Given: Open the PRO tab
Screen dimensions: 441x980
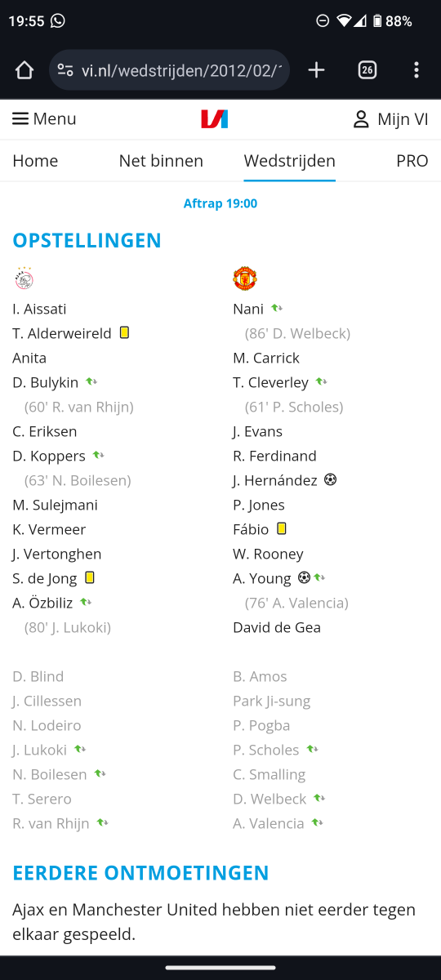Looking at the screenshot, I should (x=412, y=161).
